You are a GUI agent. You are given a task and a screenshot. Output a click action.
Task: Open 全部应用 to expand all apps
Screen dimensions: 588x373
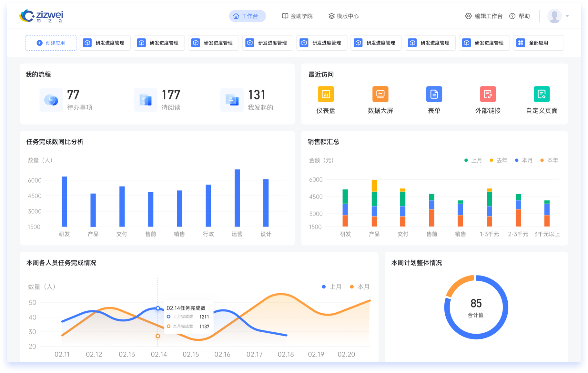(x=538, y=43)
